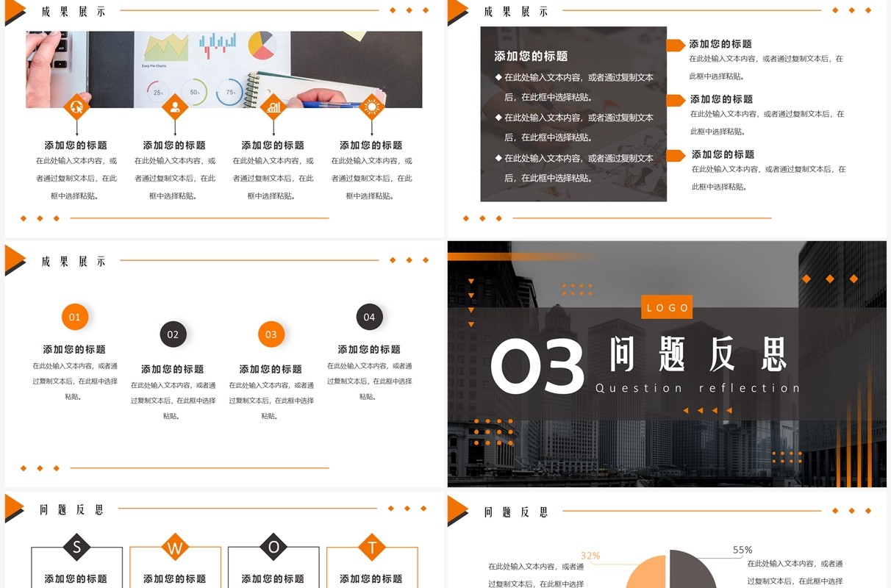Click the 55% label
Image resolution: width=891 pixels, height=588 pixels.
(742, 550)
